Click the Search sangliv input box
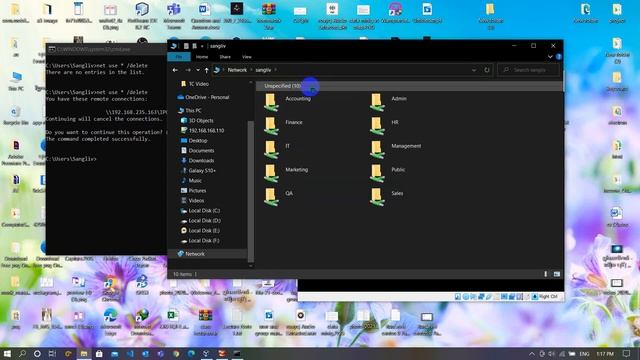 click(x=529, y=70)
